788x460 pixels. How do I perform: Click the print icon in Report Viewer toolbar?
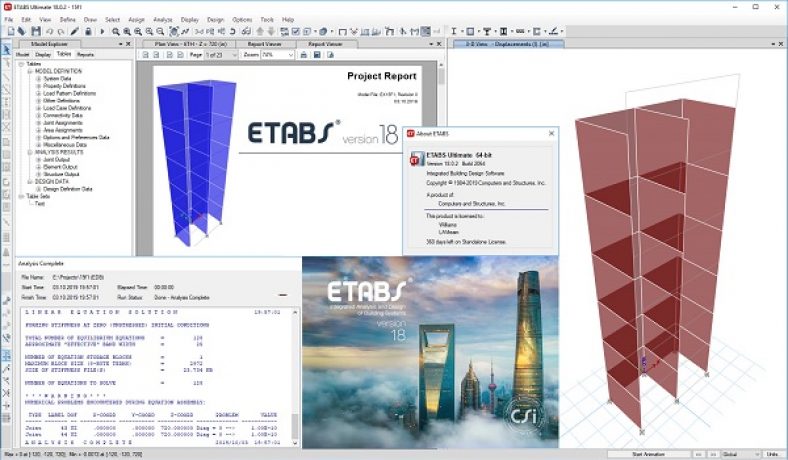tap(304, 55)
